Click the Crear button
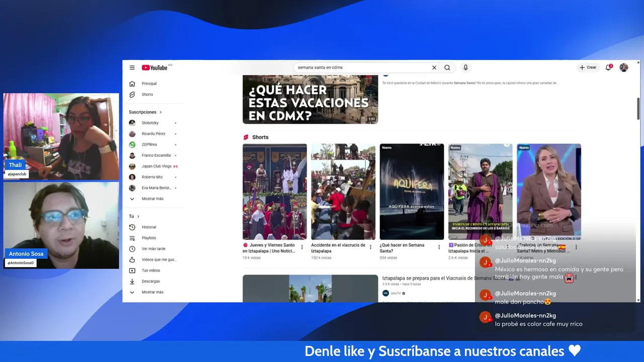 tap(588, 67)
